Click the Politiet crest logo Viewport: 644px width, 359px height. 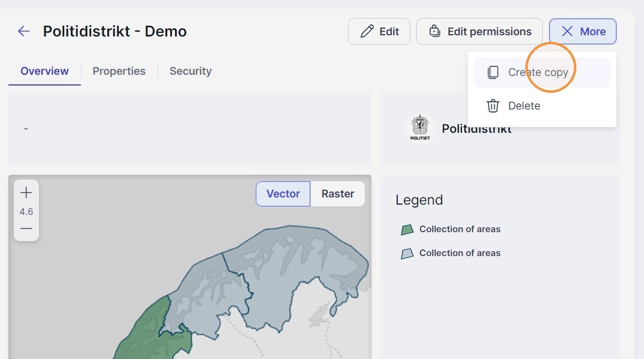pyautogui.click(x=420, y=129)
